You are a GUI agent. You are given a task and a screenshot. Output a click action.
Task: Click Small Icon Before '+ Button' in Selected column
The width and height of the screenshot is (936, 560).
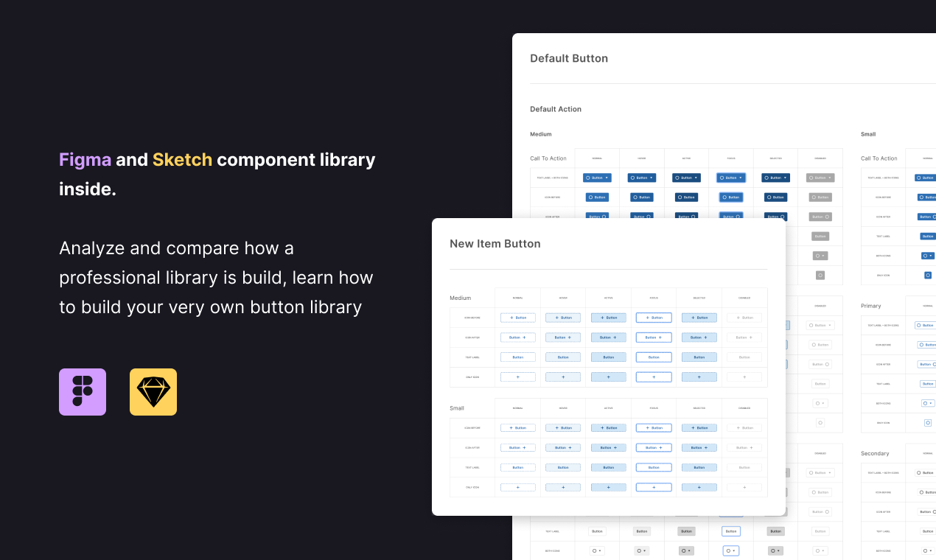pos(699,427)
